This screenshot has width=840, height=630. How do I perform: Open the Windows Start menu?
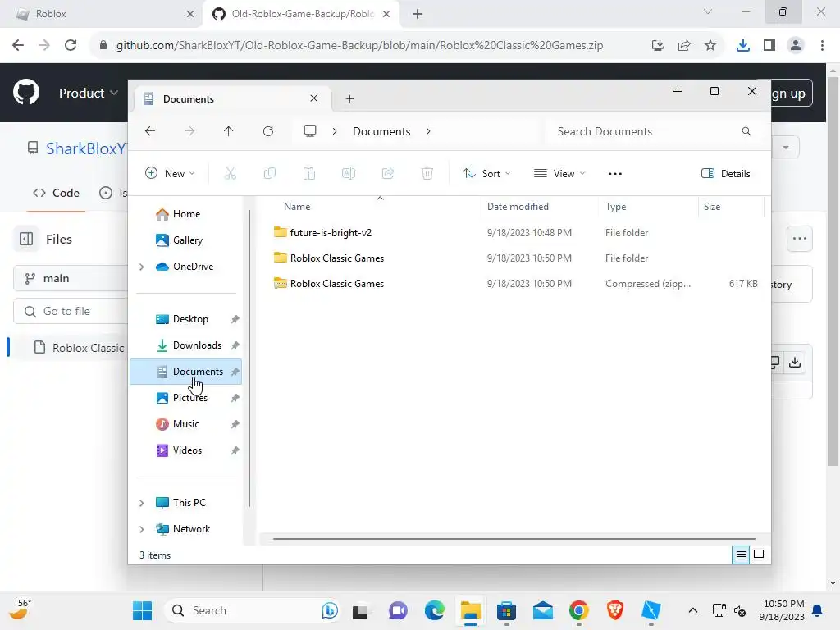142,610
